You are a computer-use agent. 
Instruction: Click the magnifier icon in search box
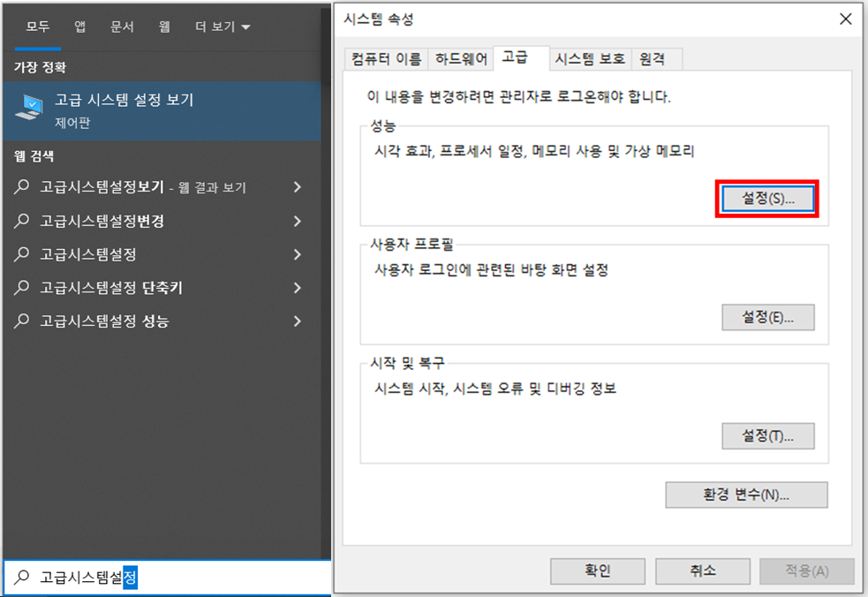21,577
